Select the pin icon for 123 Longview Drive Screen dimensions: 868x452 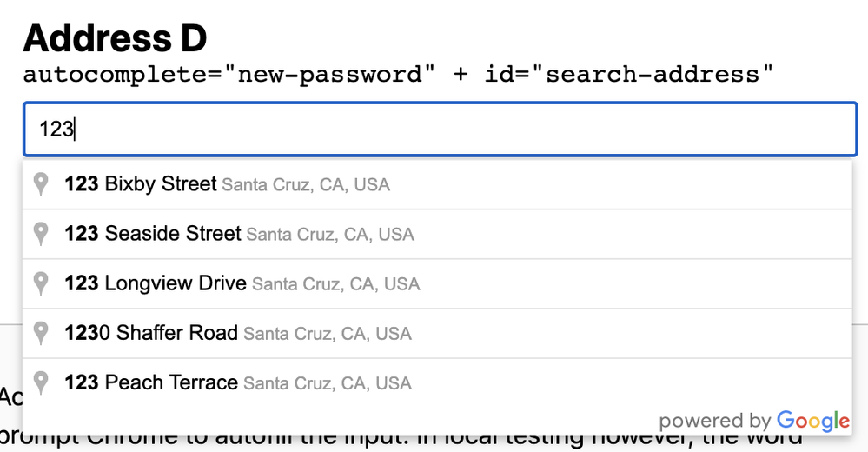coord(40,283)
